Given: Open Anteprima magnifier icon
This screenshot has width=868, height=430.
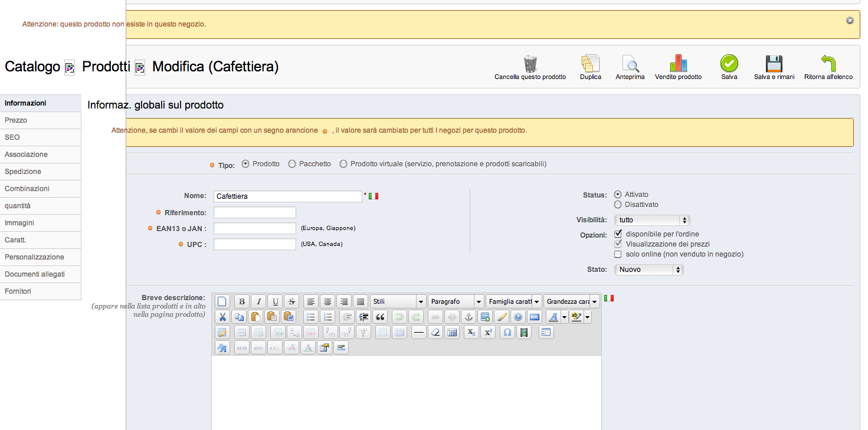Looking at the screenshot, I should pyautogui.click(x=630, y=64).
